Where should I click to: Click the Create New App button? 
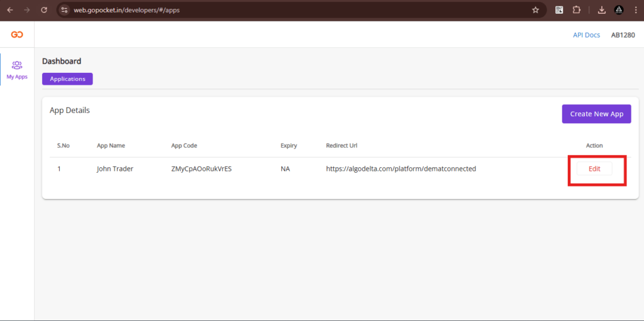point(596,114)
